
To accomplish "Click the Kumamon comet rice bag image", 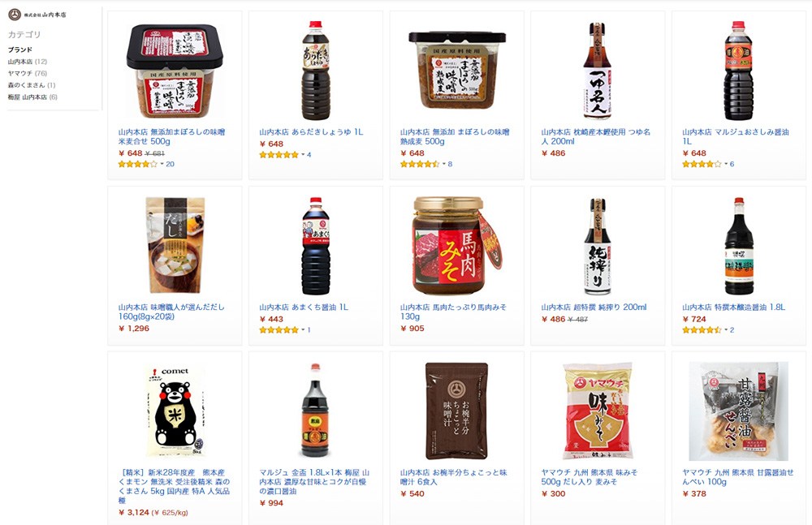I will click(x=175, y=411).
